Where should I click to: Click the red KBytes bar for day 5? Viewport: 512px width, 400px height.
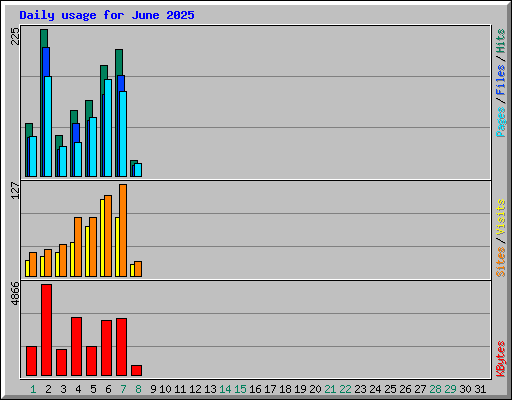[x=92, y=361]
